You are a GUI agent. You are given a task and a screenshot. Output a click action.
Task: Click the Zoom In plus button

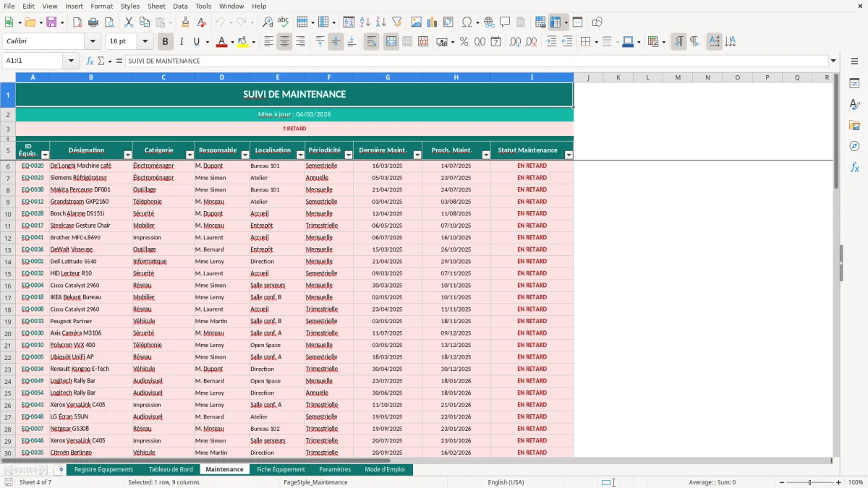(x=838, y=482)
